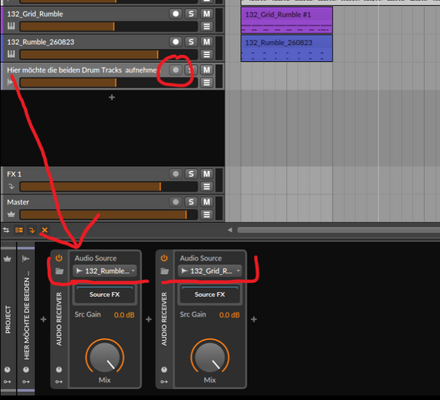Disable first Audio Receiver power button
The width and height of the screenshot is (440, 400).
[59, 258]
